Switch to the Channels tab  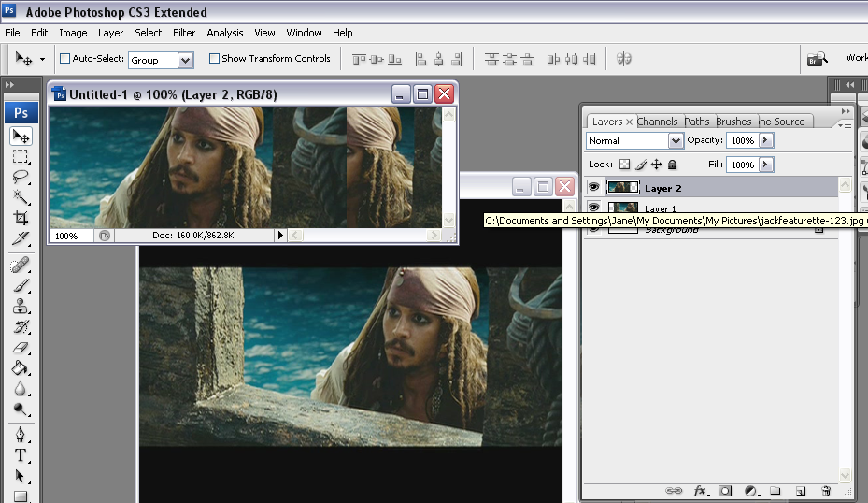pos(658,122)
